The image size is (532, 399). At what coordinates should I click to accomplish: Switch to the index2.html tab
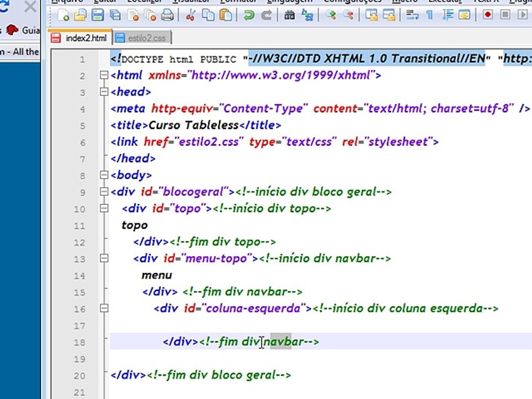(79, 37)
